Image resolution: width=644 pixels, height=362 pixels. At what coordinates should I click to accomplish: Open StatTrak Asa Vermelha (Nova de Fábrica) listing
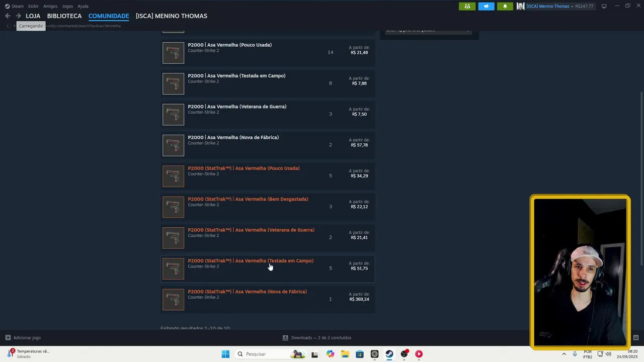click(268, 300)
